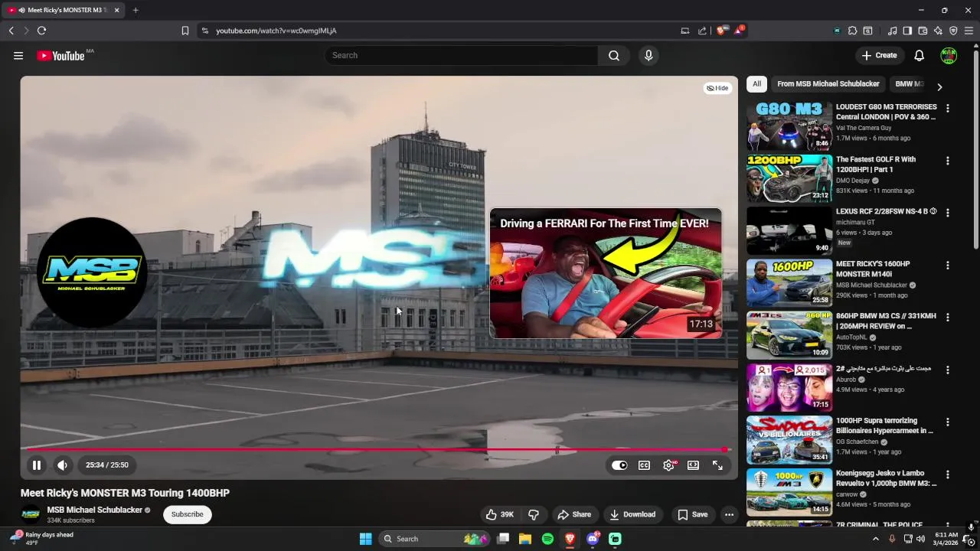The height and width of the screenshot is (551, 980).
Task: Dislike this video
Action: tap(534, 514)
